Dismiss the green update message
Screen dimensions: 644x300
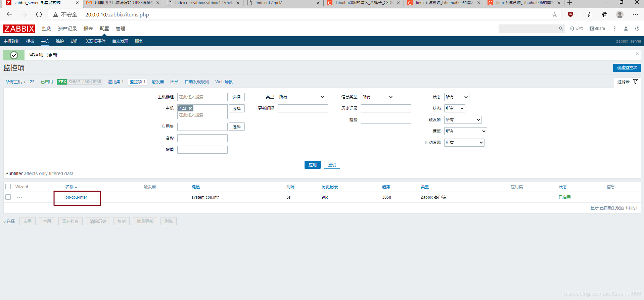[637, 54]
